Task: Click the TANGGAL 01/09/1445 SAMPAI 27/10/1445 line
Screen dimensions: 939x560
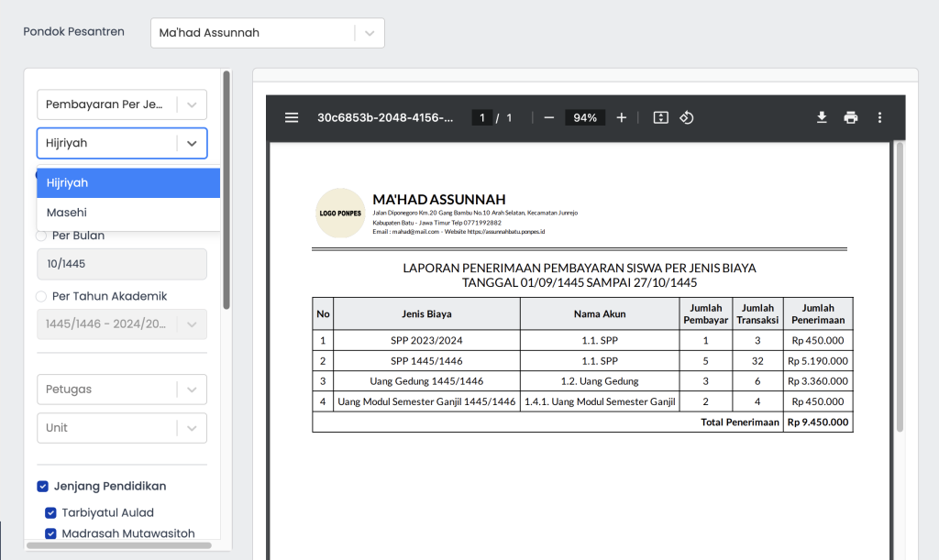Action: [580, 282]
